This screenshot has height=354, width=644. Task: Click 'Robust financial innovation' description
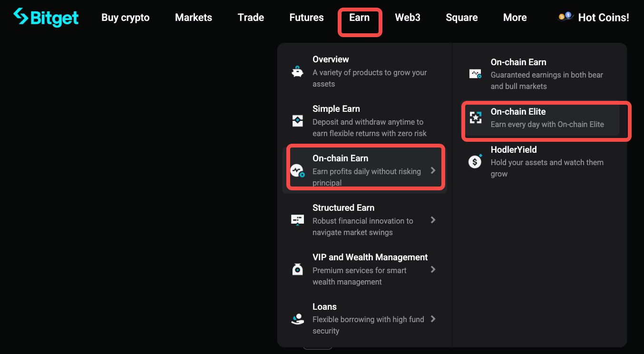click(363, 226)
